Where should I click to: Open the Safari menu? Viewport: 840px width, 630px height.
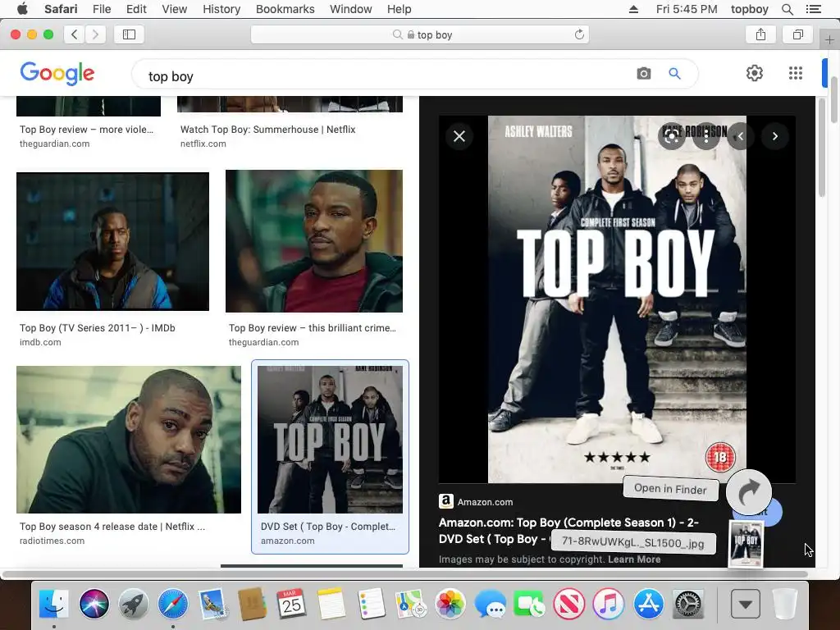pos(61,9)
